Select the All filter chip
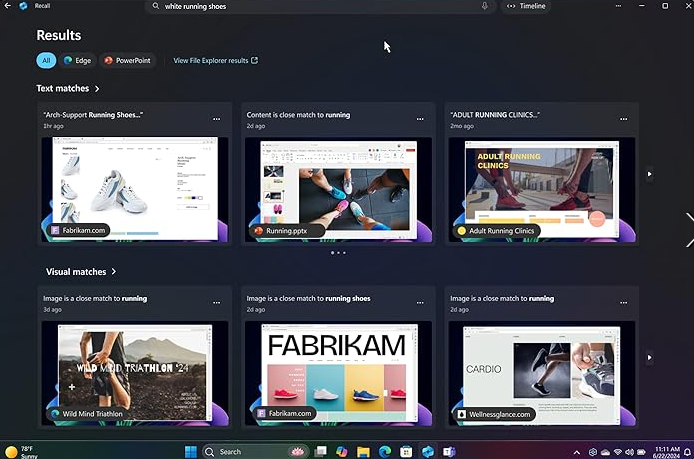The height and width of the screenshot is (459, 694). tap(46, 60)
